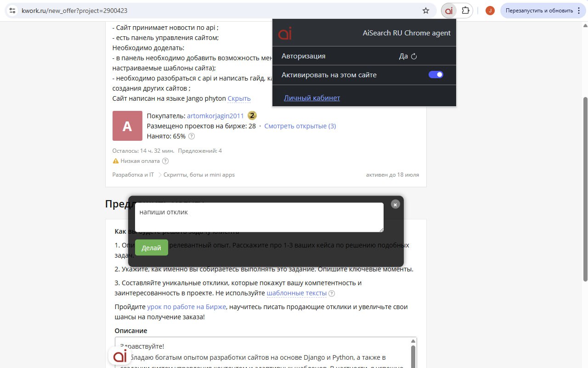Click the prompt textarea with напиши отклик

tap(259, 217)
